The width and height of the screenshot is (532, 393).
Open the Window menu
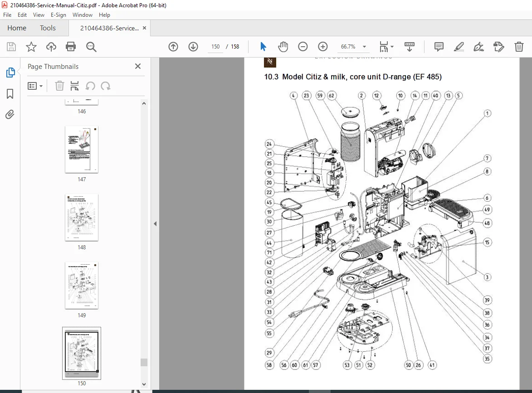[83, 15]
